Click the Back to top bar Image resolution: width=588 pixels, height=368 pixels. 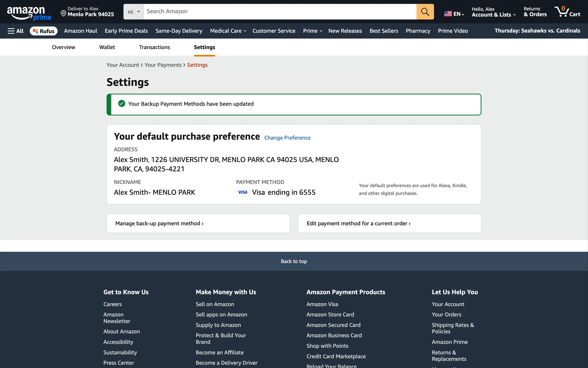294,261
